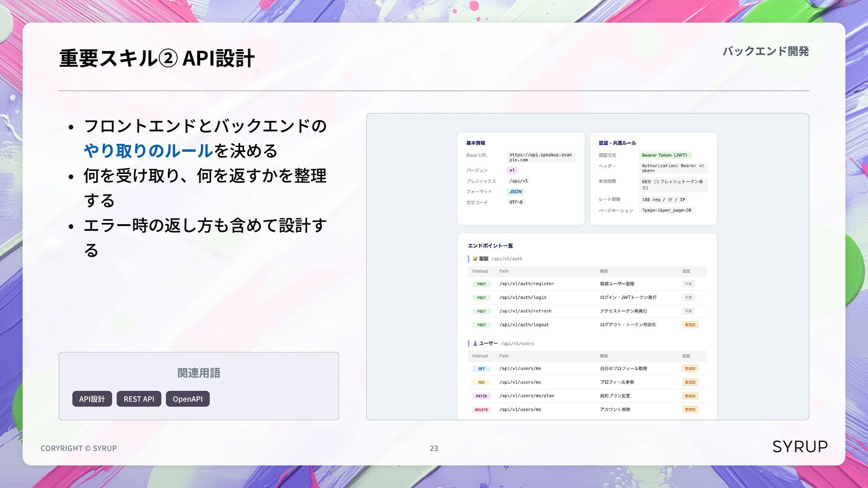Click the 要認証 badge in the logout row
Image resolution: width=868 pixels, height=488 pixels.
pyautogui.click(x=690, y=325)
